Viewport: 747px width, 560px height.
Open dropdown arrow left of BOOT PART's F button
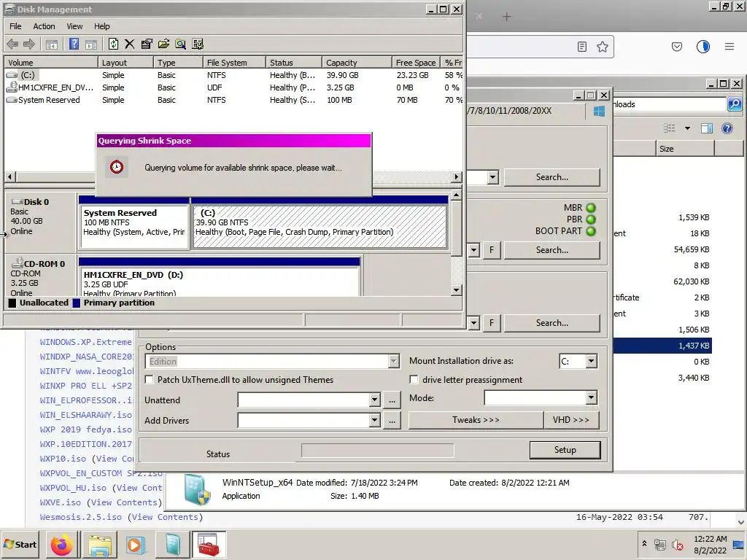tap(473, 250)
